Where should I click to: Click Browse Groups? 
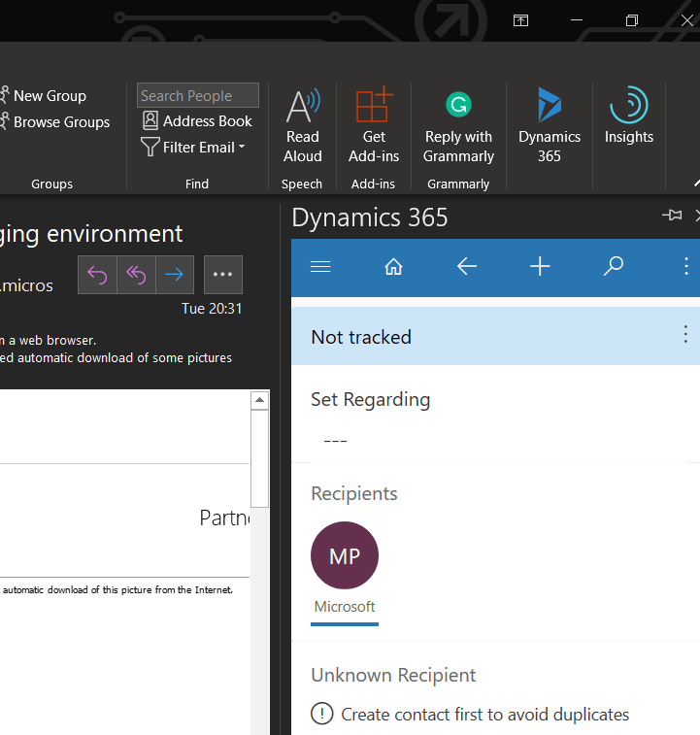coord(60,122)
